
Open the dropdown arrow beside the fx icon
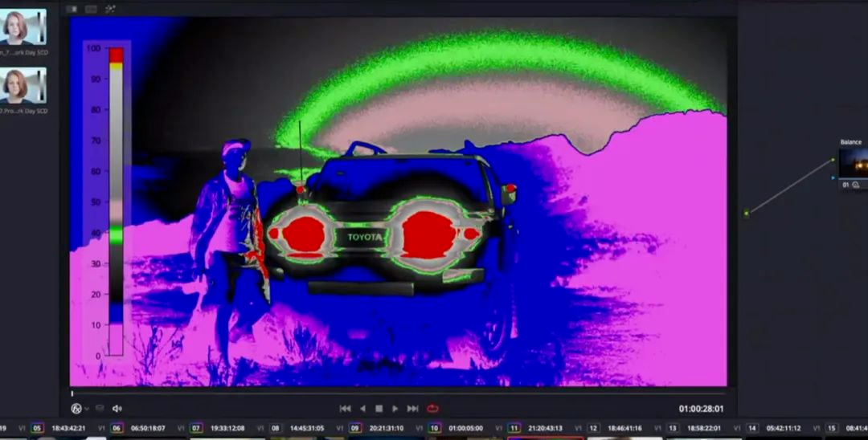coord(87,409)
